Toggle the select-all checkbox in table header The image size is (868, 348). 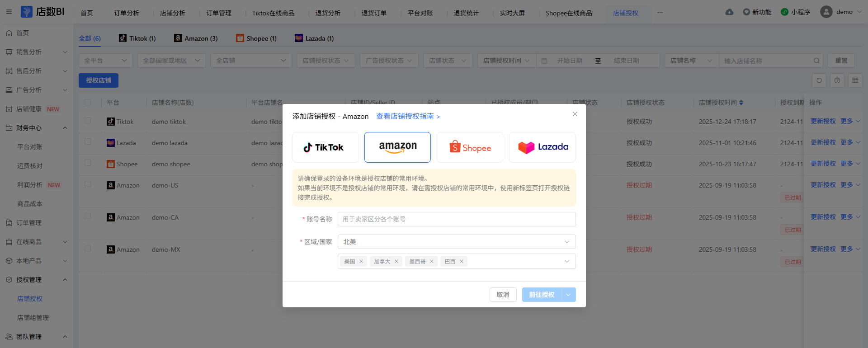88,103
